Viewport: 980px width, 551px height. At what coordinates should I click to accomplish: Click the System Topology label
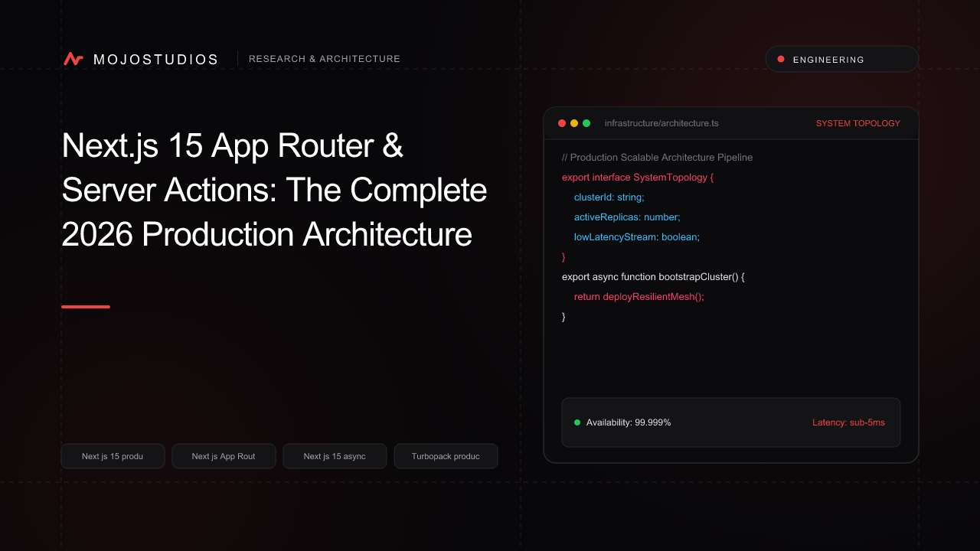click(x=858, y=123)
